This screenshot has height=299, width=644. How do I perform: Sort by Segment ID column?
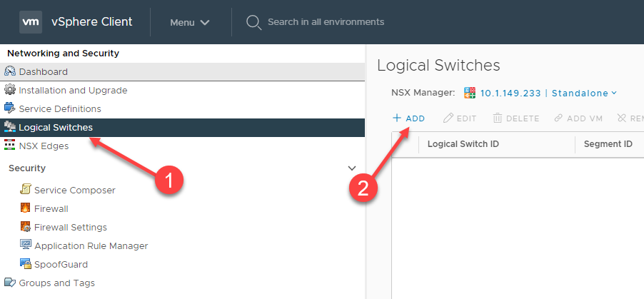610,144
